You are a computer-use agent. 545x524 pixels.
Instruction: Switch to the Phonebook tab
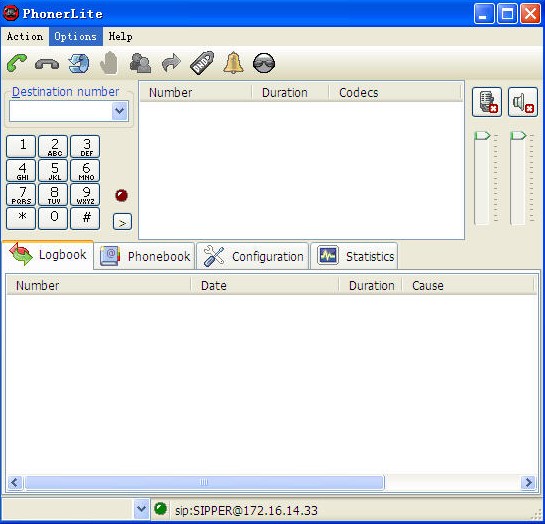(145, 256)
